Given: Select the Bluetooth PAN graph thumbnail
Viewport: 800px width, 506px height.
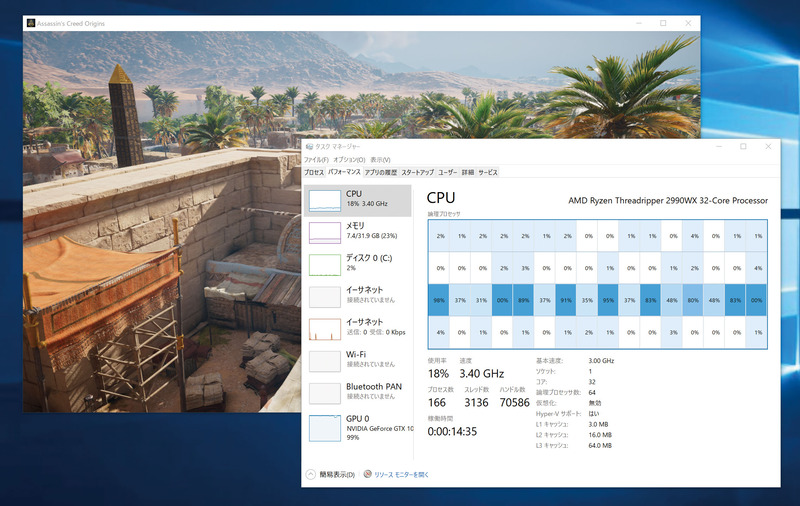Looking at the screenshot, I should click(x=325, y=393).
